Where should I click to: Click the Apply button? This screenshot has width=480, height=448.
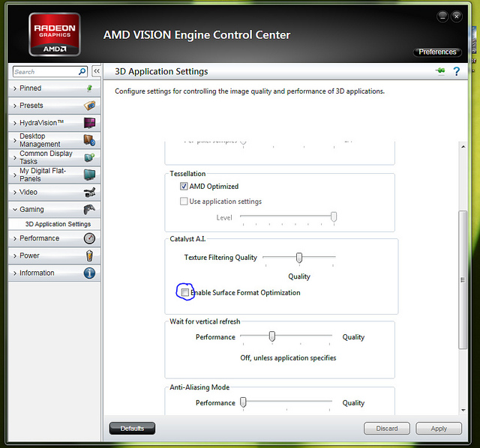tap(439, 428)
